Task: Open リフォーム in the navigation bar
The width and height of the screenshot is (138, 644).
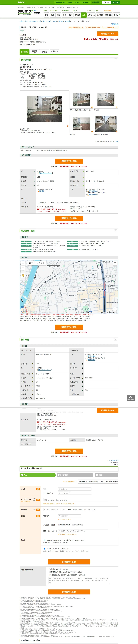Action: tap(91, 15)
